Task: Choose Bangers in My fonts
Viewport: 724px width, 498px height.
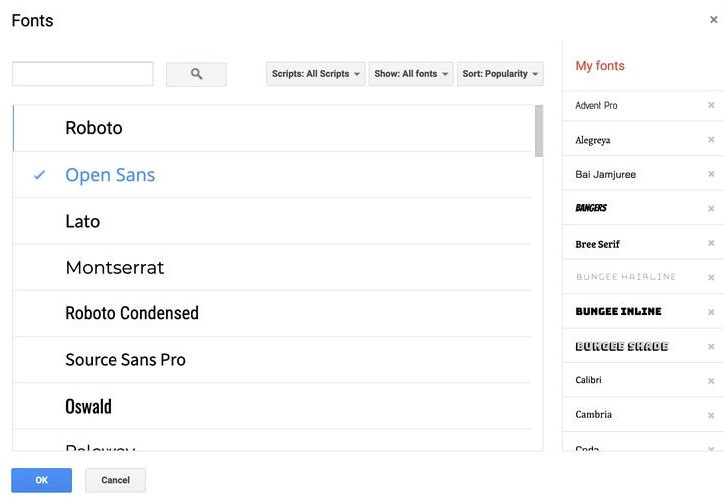Action: click(591, 208)
